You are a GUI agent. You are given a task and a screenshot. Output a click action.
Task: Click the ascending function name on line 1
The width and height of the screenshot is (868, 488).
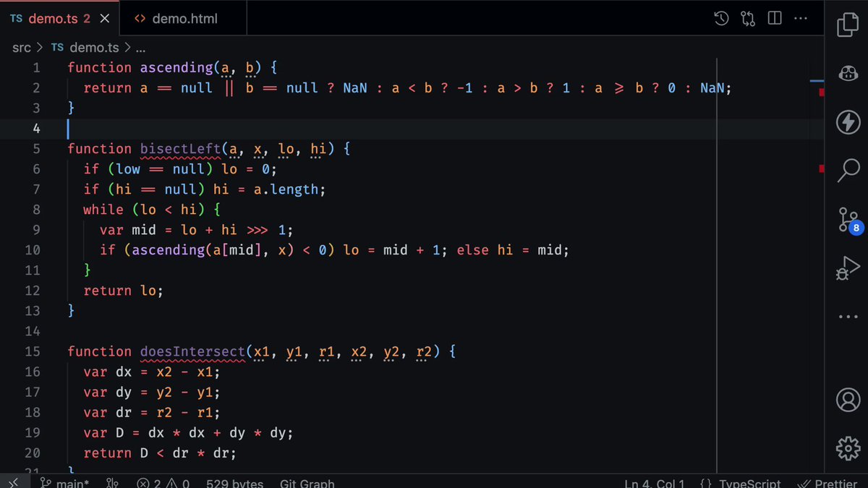(x=176, y=68)
